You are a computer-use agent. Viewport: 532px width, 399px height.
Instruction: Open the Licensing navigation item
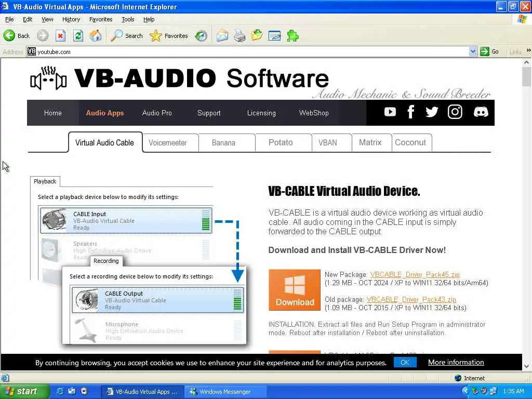pyautogui.click(x=261, y=113)
